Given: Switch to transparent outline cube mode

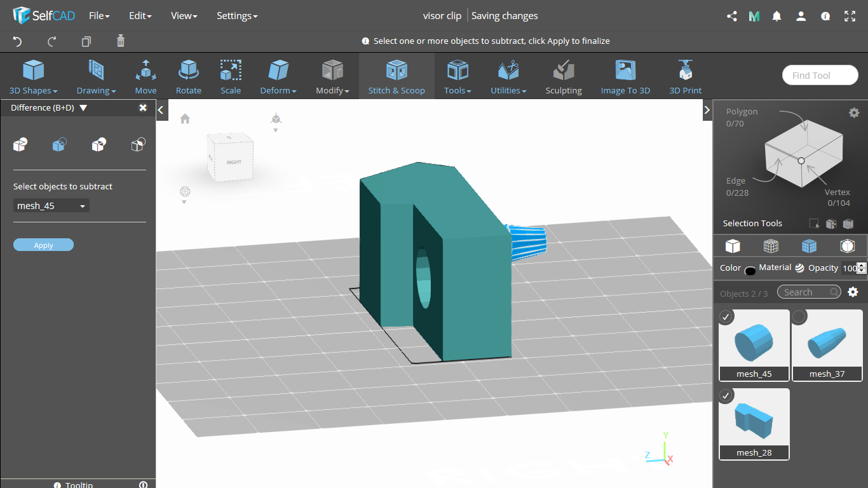Looking at the screenshot, I should 847,246.
